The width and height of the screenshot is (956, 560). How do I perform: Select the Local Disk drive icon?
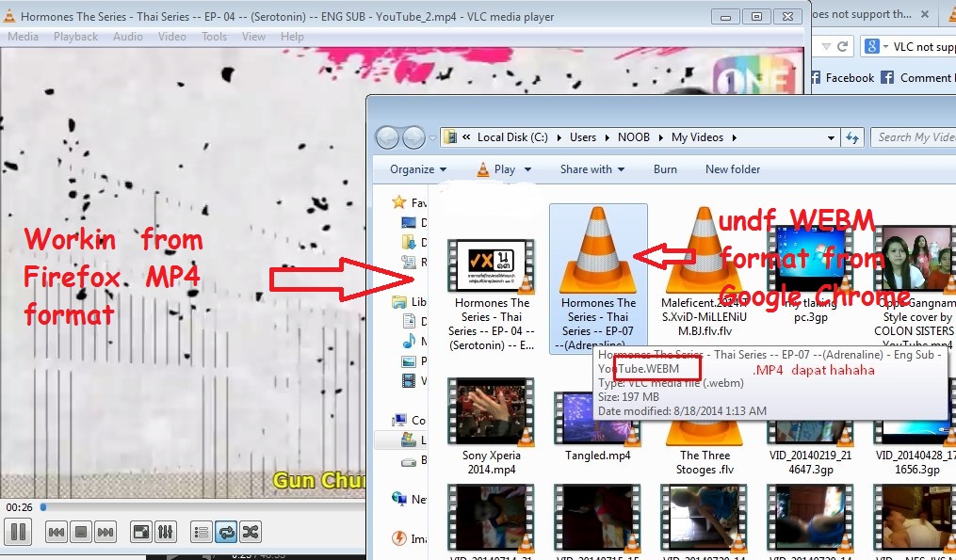click(x=409, y=440)
